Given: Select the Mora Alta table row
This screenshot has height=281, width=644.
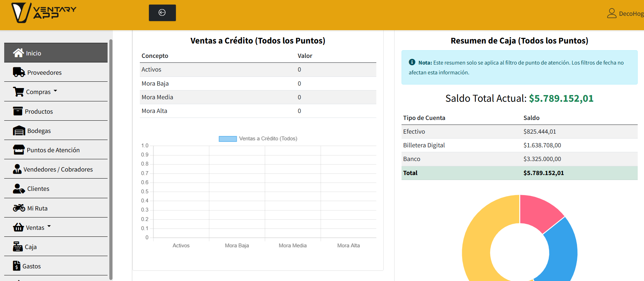Looking at the screenshot, I should point(258,111).
